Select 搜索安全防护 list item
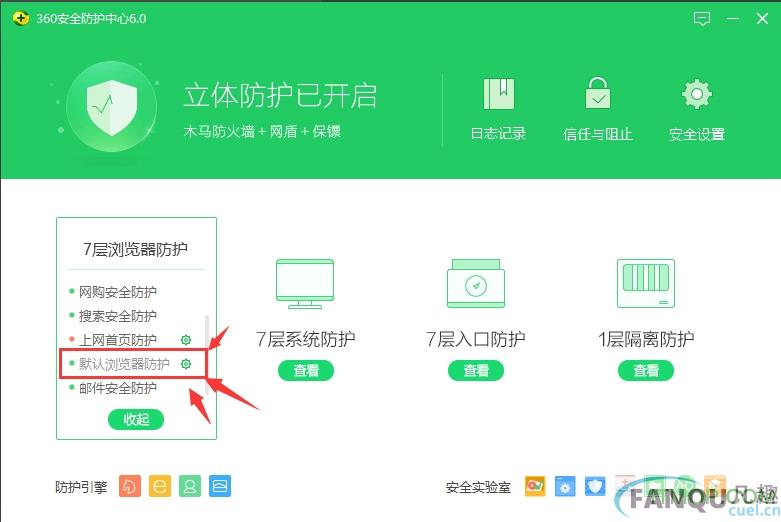 [x=118, y=316]
